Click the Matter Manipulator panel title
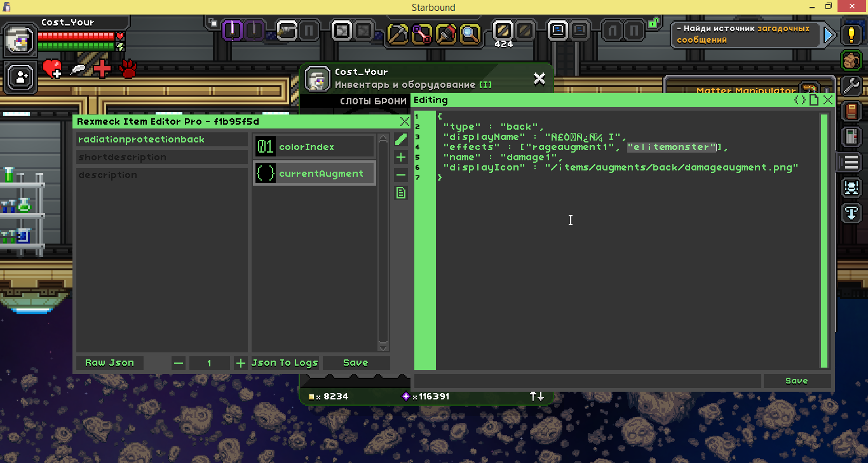Image resolution: width=868 pixels, height=463 pixels. point(746,91)
